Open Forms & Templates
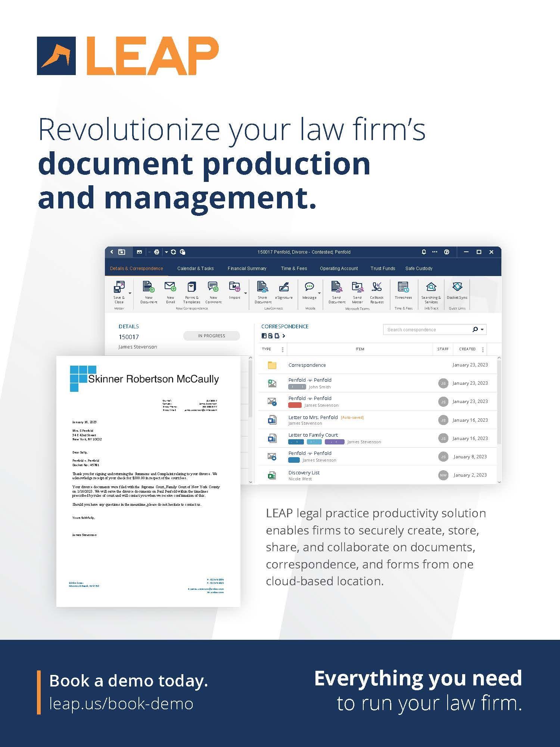 [192, 292]
